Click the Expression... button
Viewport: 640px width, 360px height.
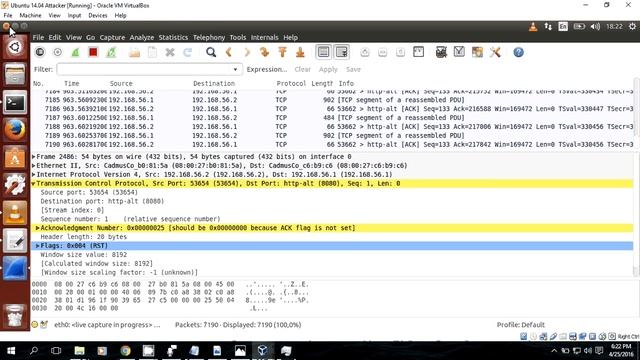click(267, 69)
